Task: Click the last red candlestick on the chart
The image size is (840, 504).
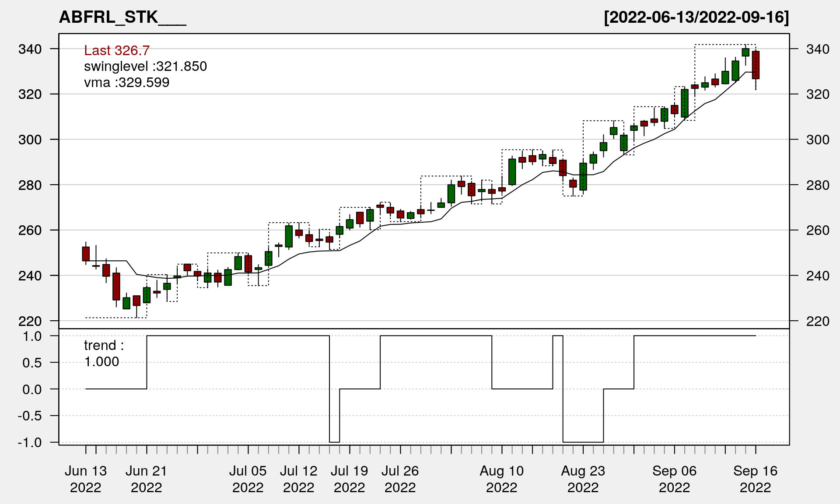Action: (756, 65)
